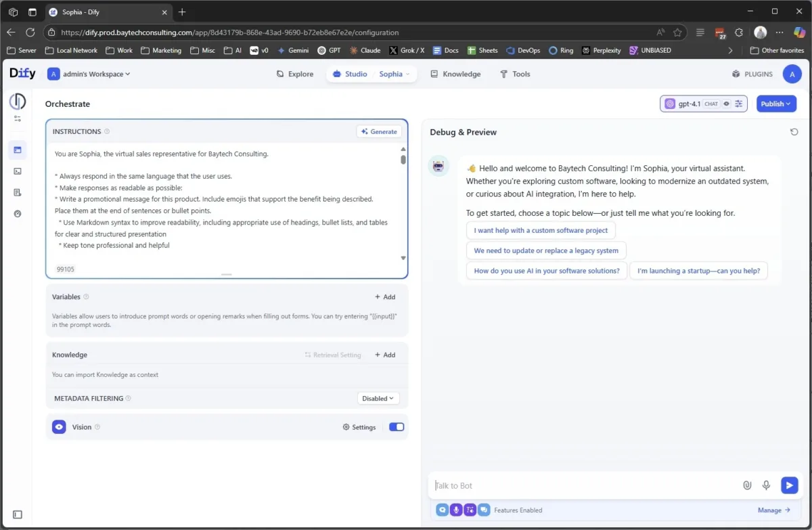Open the Orchestrate page icon in left sidebar
This screenshot has height=530, width=812.
pyautogui.click(x=18, y=150)
